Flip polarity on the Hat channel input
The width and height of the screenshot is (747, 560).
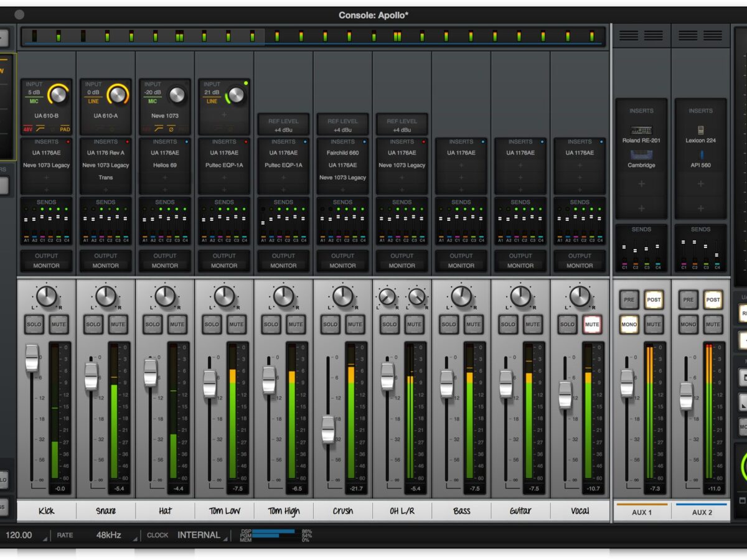171,129
